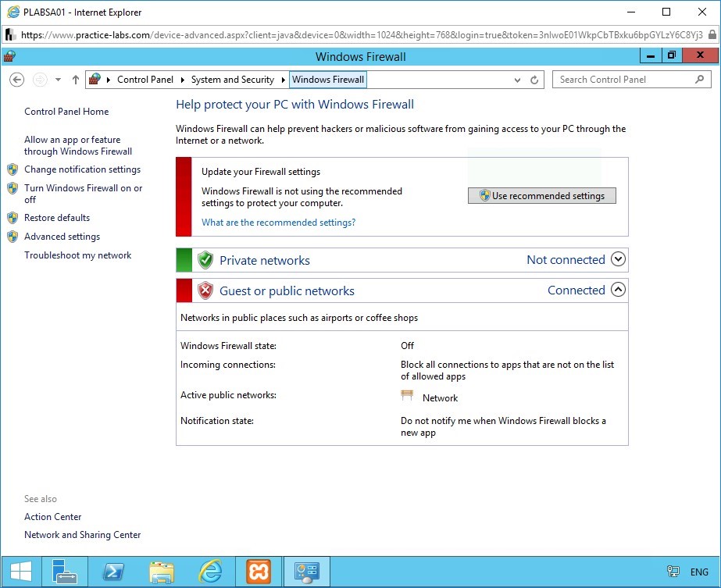Click the Windows Start button
The image size is (721, 588).
20,572
